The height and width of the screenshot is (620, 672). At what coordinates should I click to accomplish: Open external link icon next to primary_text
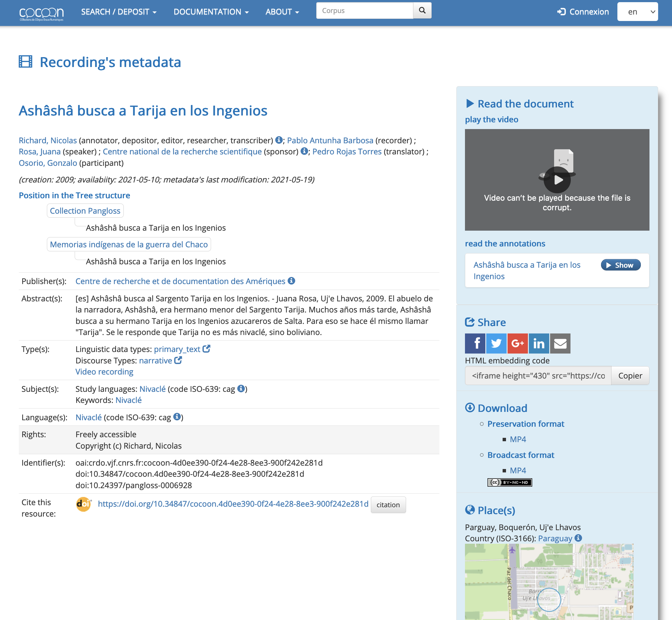(x=206, y=349)
